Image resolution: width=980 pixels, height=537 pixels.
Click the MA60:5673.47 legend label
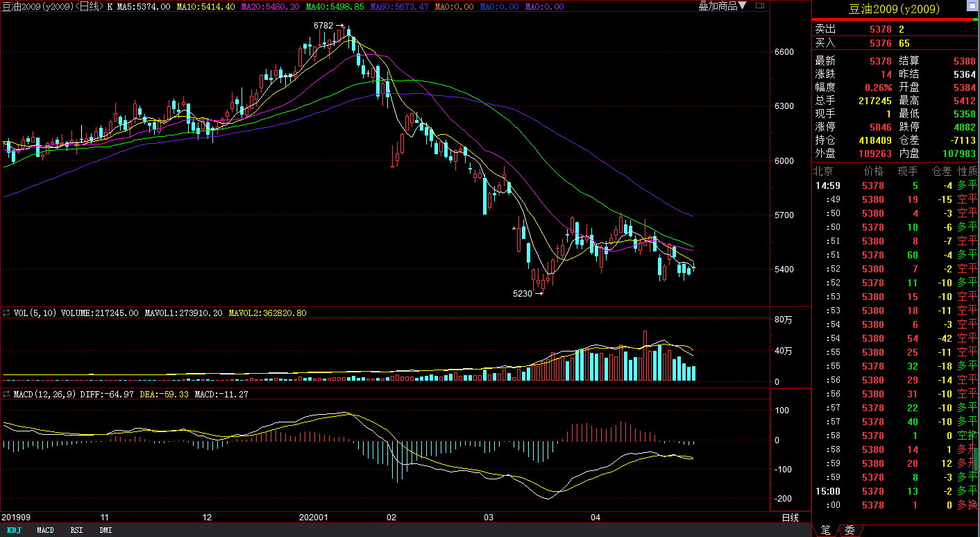click(x=400, y=6)
